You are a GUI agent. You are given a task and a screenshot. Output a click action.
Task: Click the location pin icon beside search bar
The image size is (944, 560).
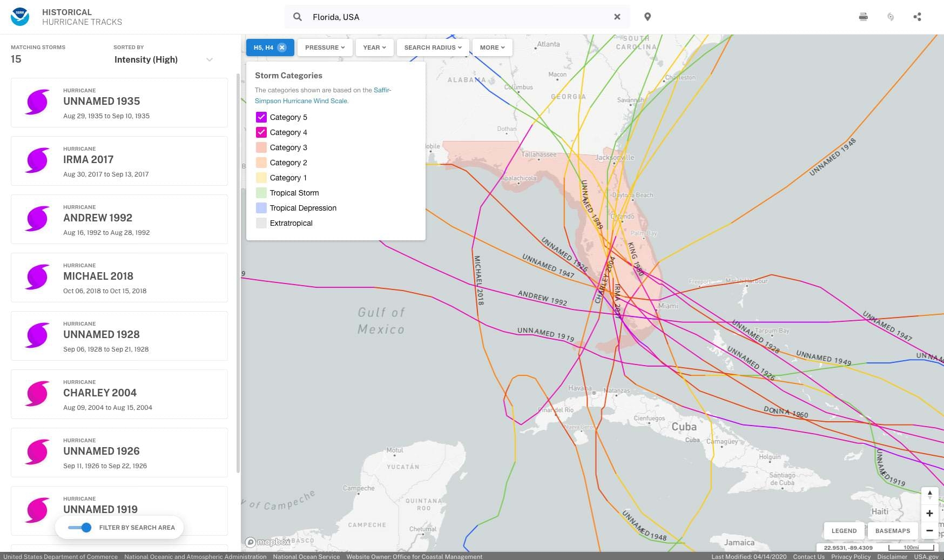coord(647,17)
